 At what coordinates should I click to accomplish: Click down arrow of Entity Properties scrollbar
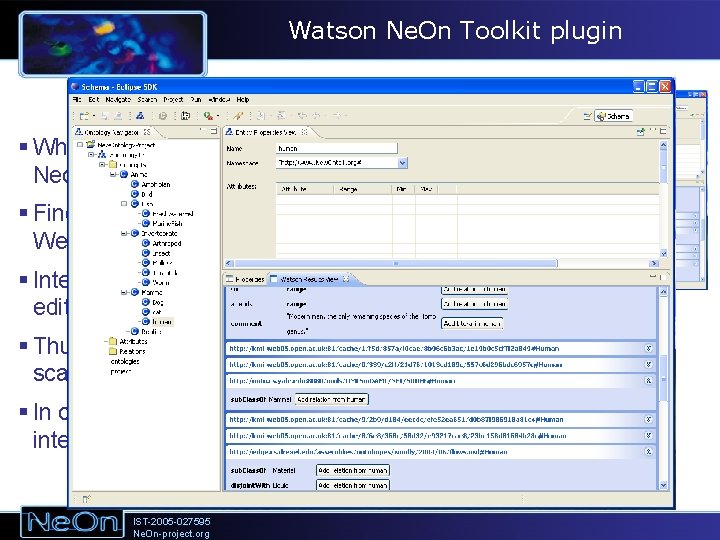point(664,253)
